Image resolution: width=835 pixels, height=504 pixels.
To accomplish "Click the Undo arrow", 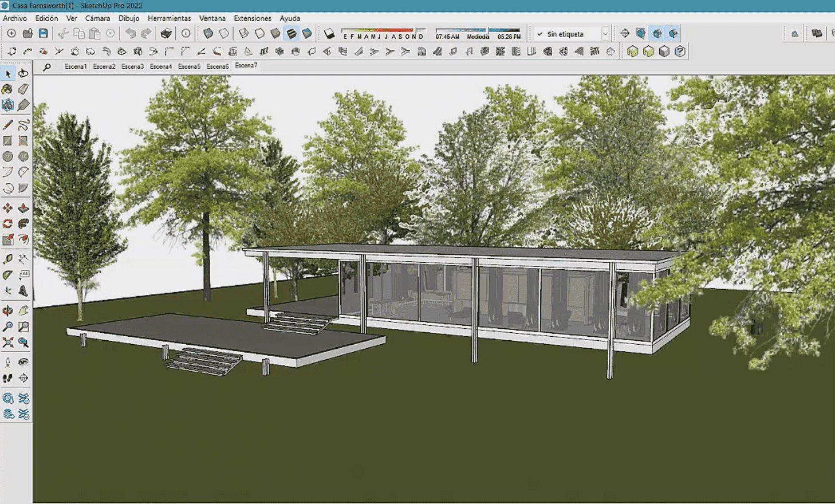I will [131, 33].
